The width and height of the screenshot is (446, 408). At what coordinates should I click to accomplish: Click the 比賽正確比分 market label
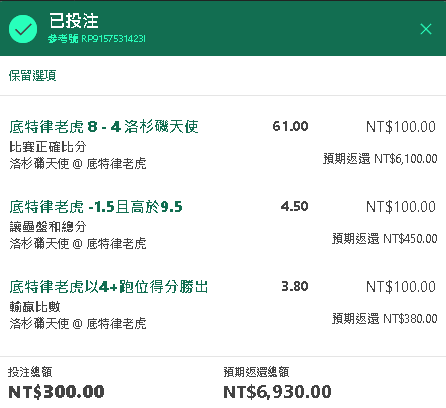tap(48, 147)
